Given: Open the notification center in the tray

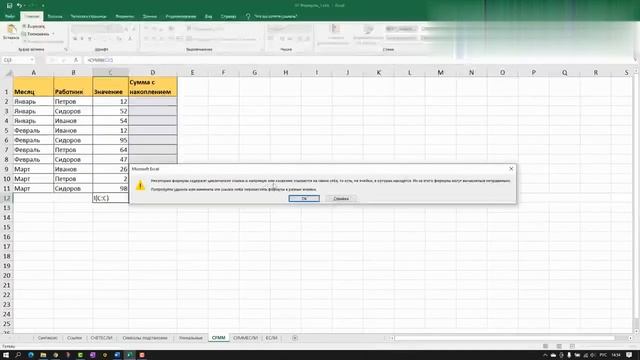Looking at the screenshot, I should (x=629, y=355).
